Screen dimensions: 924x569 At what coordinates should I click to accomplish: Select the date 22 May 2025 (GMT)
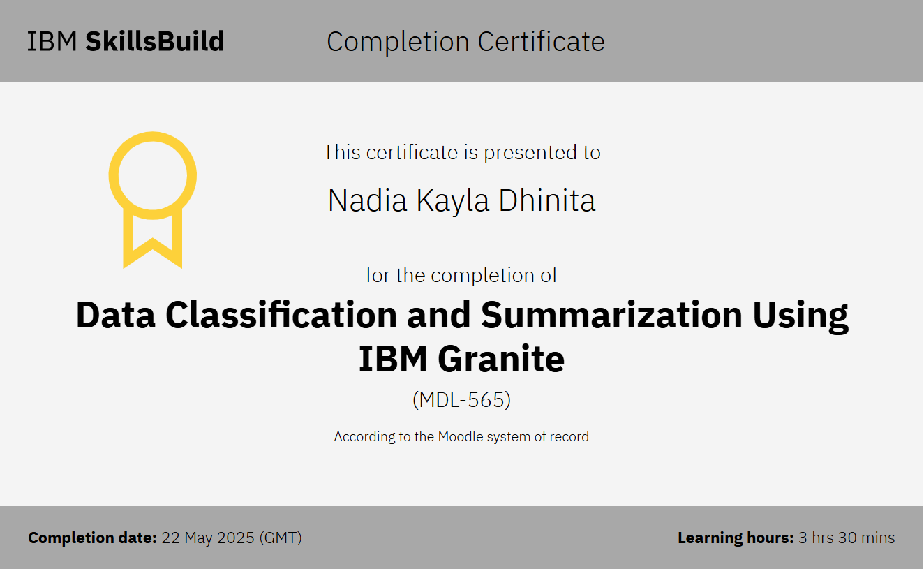coord(232,538)
